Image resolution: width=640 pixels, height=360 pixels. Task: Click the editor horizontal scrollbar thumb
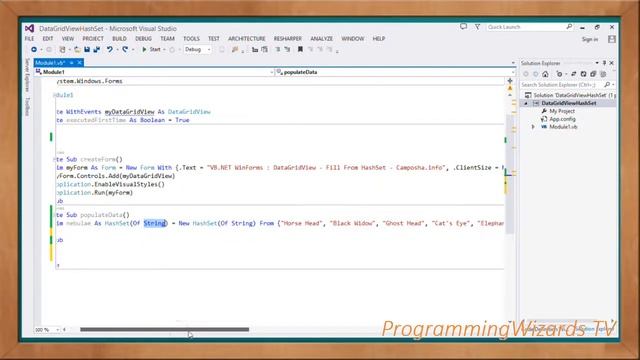coord(164,329)
